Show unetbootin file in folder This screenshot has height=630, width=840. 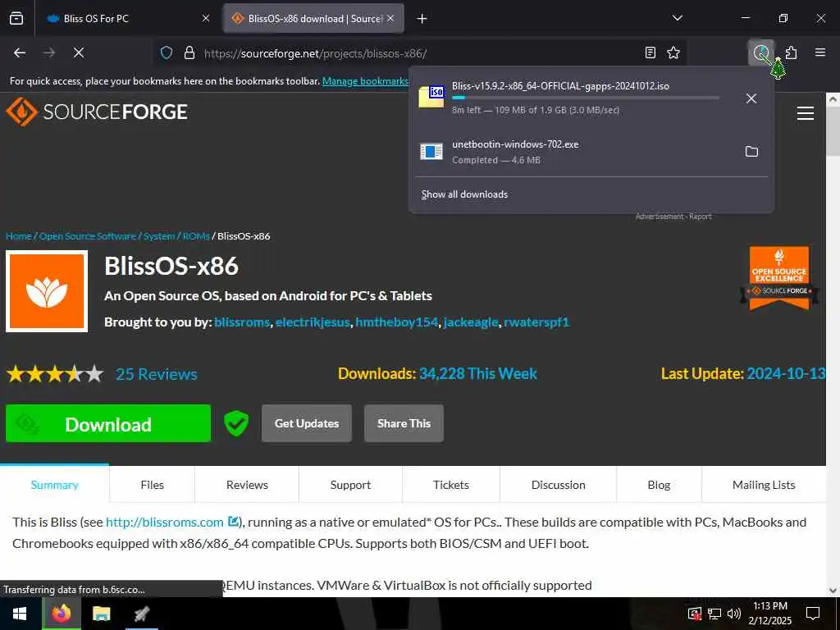tap(751, 152)
